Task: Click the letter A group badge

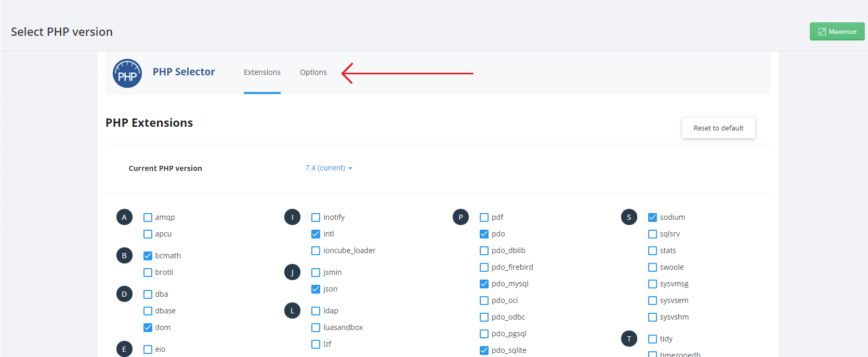Action: [x=124, y=217]
